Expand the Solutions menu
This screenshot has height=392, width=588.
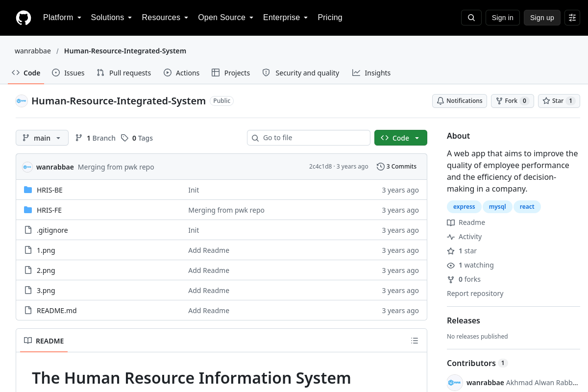click(x=112, y=18)
